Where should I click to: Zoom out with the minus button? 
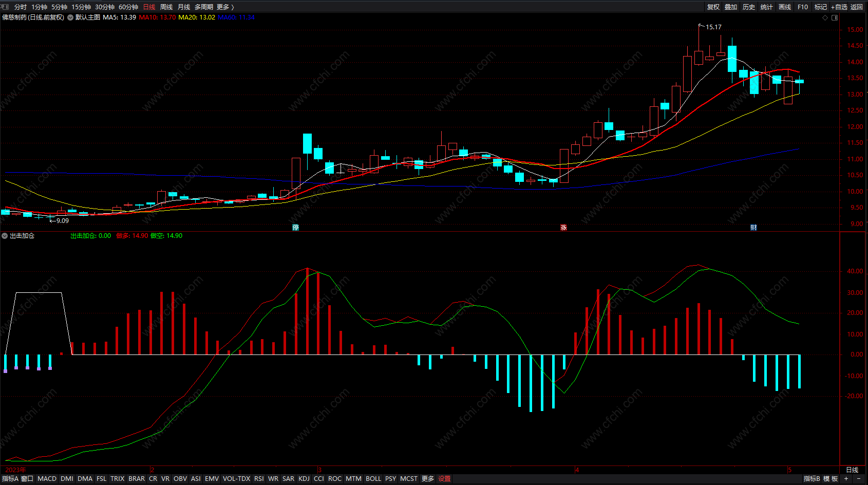[x=859, y=479]
